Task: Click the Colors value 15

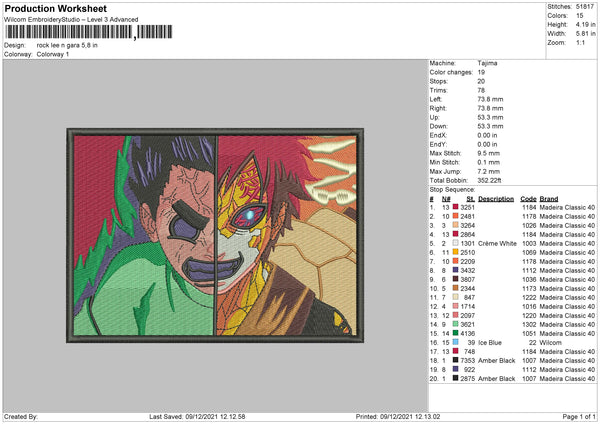Action: point(579,16)
